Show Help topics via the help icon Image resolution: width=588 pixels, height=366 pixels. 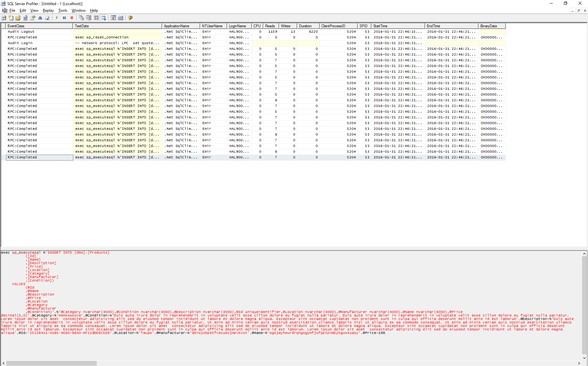click(130, 18)
